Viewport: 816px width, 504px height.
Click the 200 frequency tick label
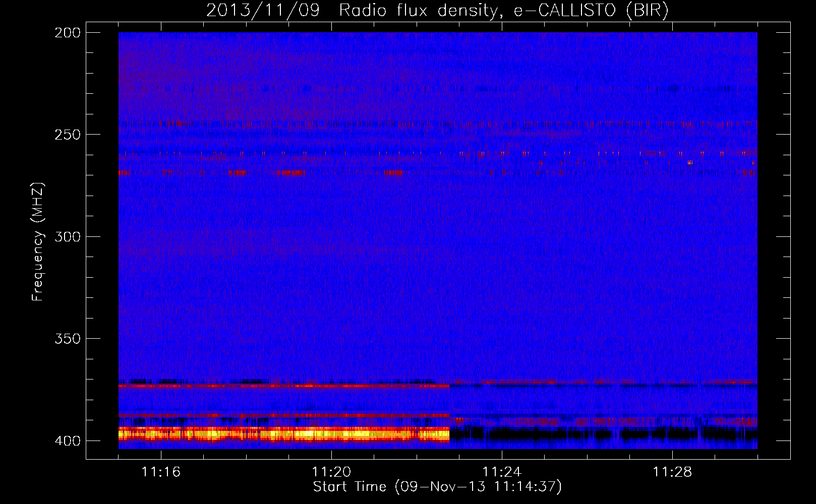click(68, 33)
